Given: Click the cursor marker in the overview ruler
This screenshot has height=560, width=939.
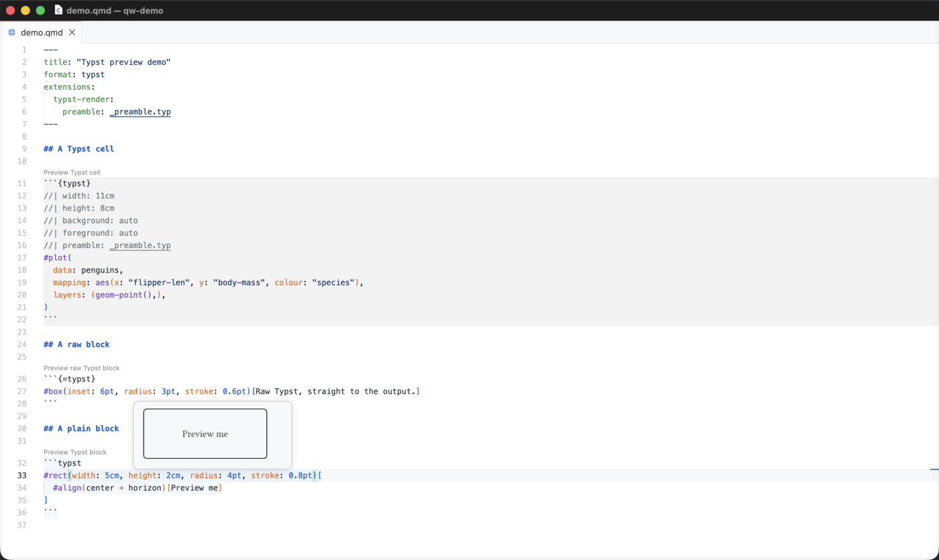Looking at the screenshot, I should 934,469.
